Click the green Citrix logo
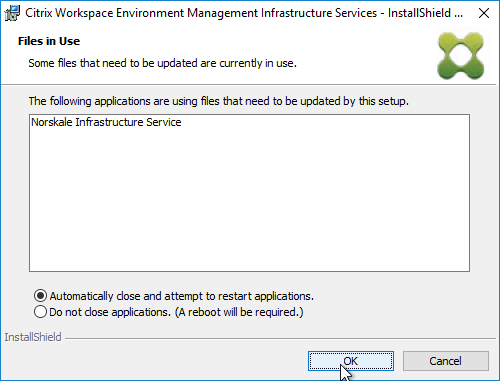The height and width of the screenshot is (381, 500). pyautogui.click(x=461, y=56)
